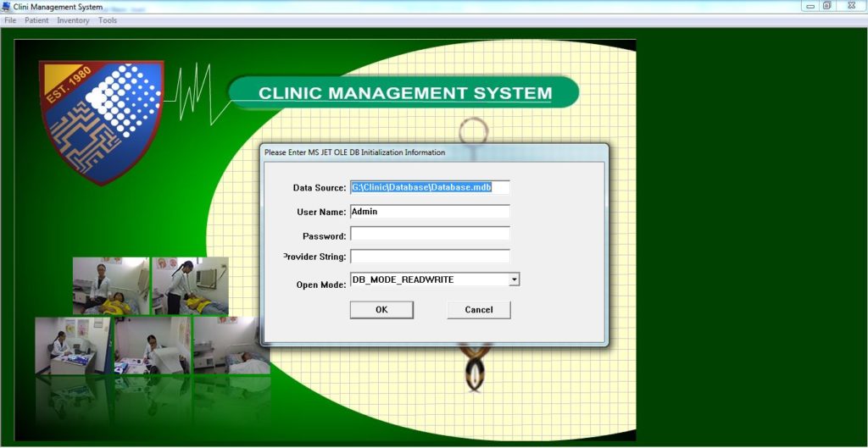Restore down the main window
Image resolution: width=868 pixels, height=448 pixels.
(826, 6)
